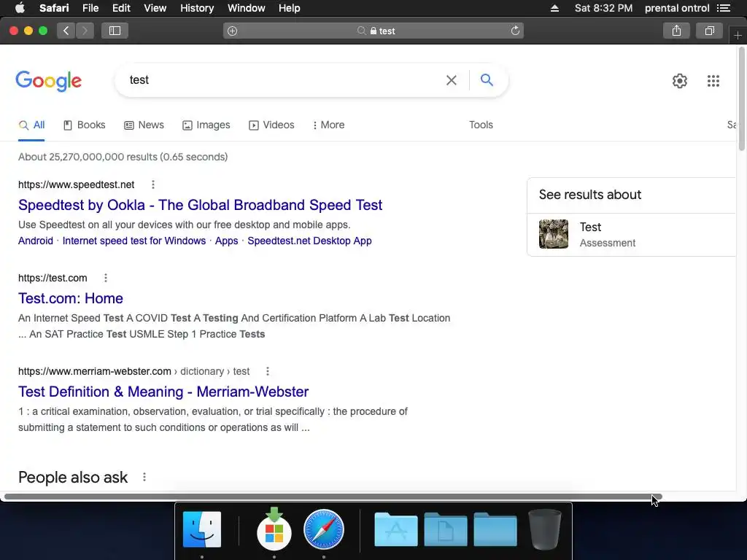The width and height of the screenshot is (747, 560).
Task: Open Finder from the Dock
Action: pyautogui.click(x=202, y=529)
